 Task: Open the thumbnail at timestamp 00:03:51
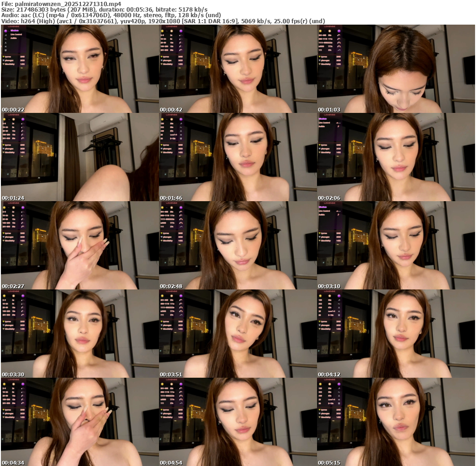[x=238, y=334]
